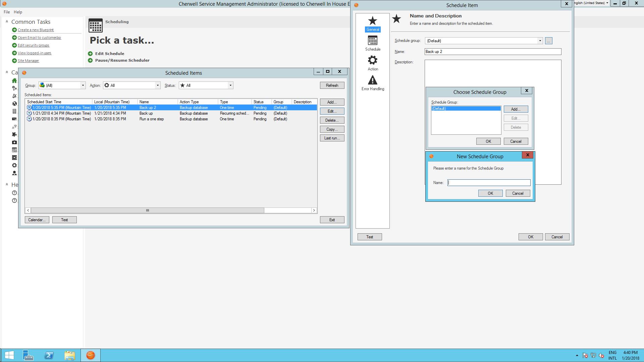Open PowerShell from the taskbar
The height and width of the screenshot is (362, 644).
(x=49, y=355)
